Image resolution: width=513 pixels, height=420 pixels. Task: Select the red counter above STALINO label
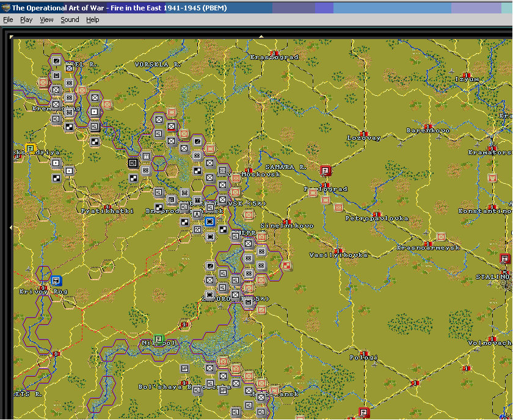(505, 258)
